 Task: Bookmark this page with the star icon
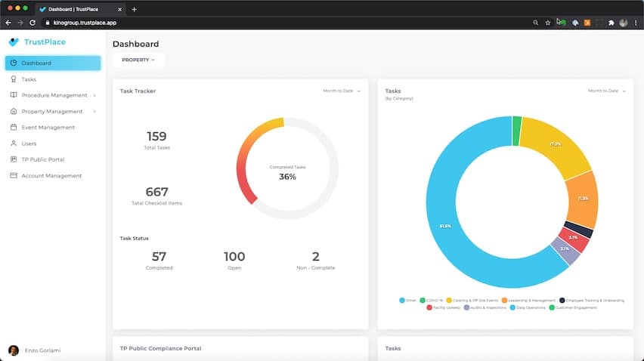tap(548, 23)
